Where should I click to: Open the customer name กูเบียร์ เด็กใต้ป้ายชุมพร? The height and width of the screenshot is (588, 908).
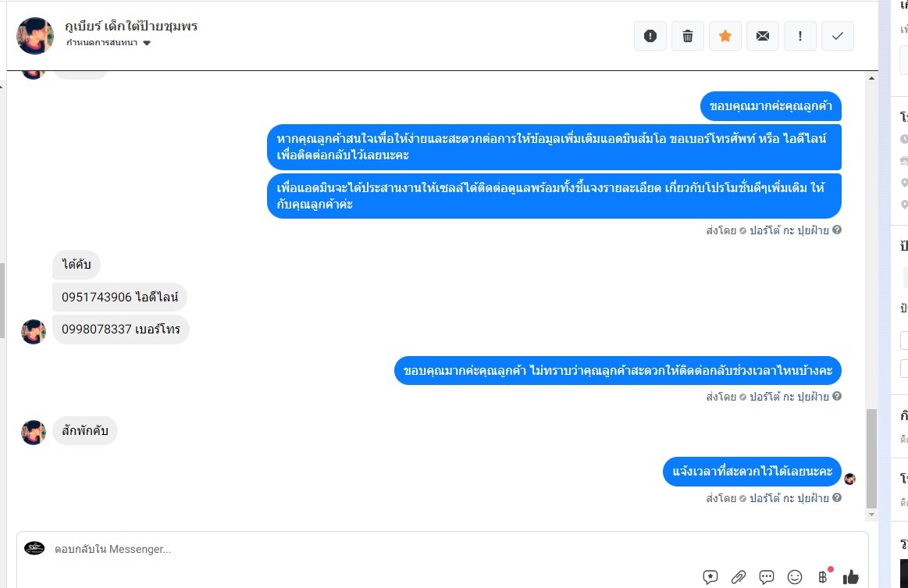[x=131, y=26]
